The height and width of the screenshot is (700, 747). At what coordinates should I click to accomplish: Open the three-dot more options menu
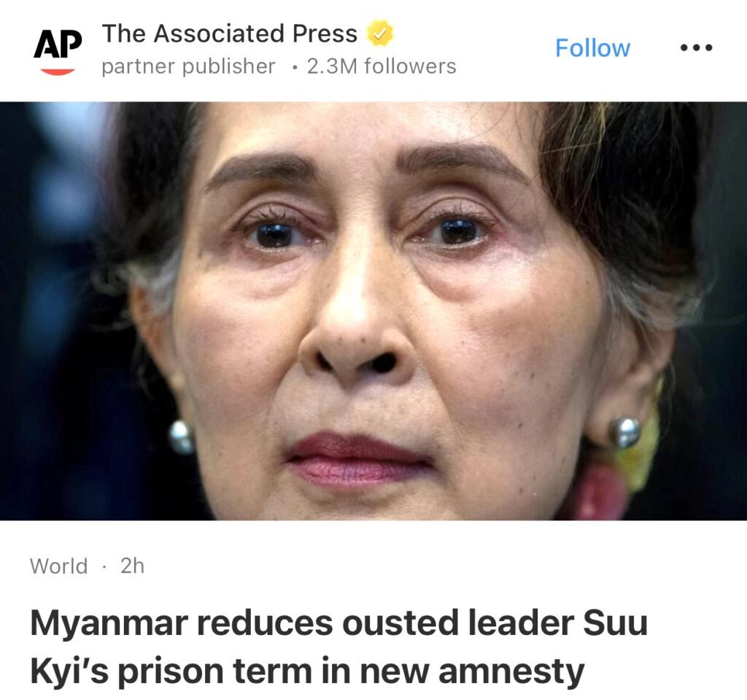(x=696, y=47)
